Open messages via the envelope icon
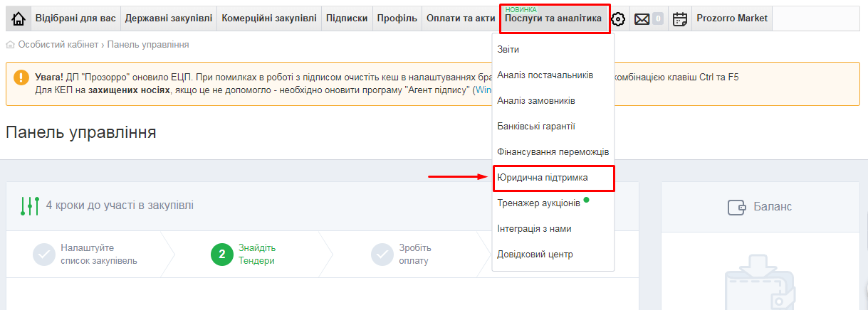This screenshot has width=868, height=310. pos(642,19)
